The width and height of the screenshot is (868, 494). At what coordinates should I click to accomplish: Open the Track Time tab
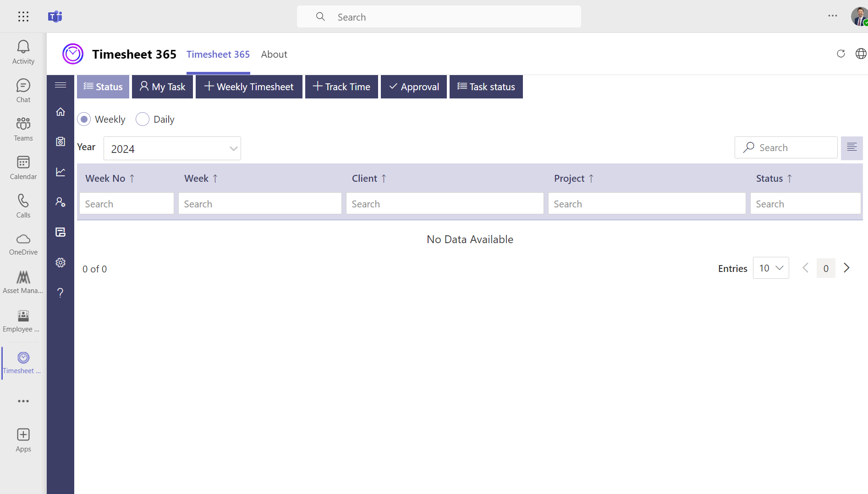click(x=341, y=87)
